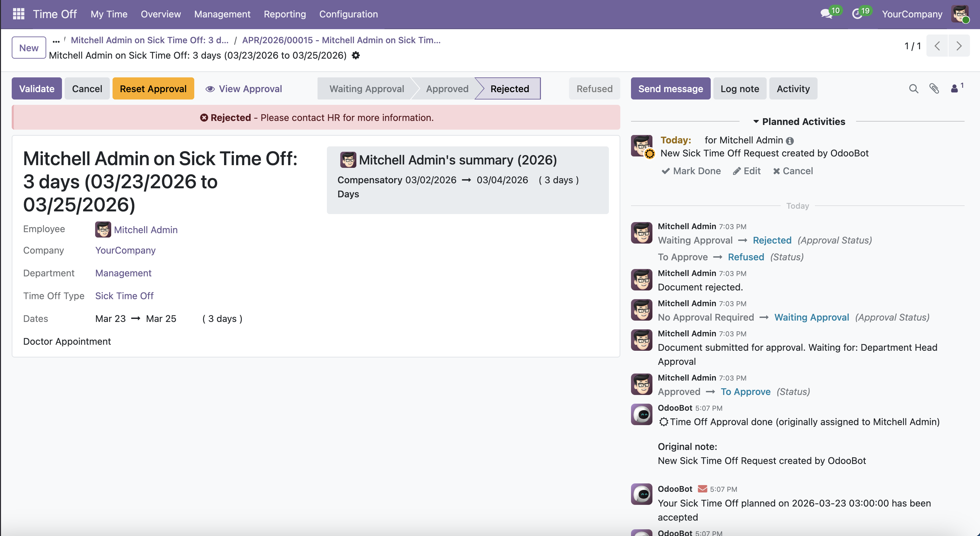The image size is (980, 536).
Task: Open the Sick Time Off type link
Action: pos(124,295)
